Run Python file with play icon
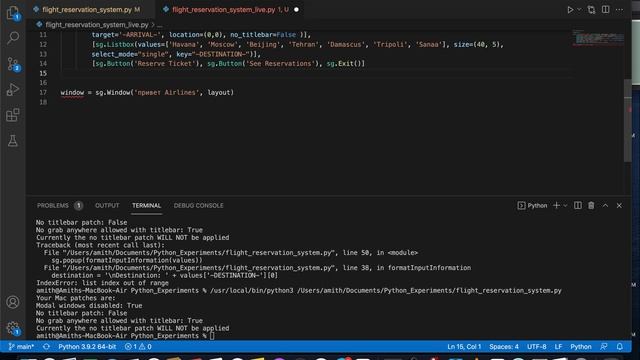The height and width of the screenshot is (360, 640). (570, 9)
